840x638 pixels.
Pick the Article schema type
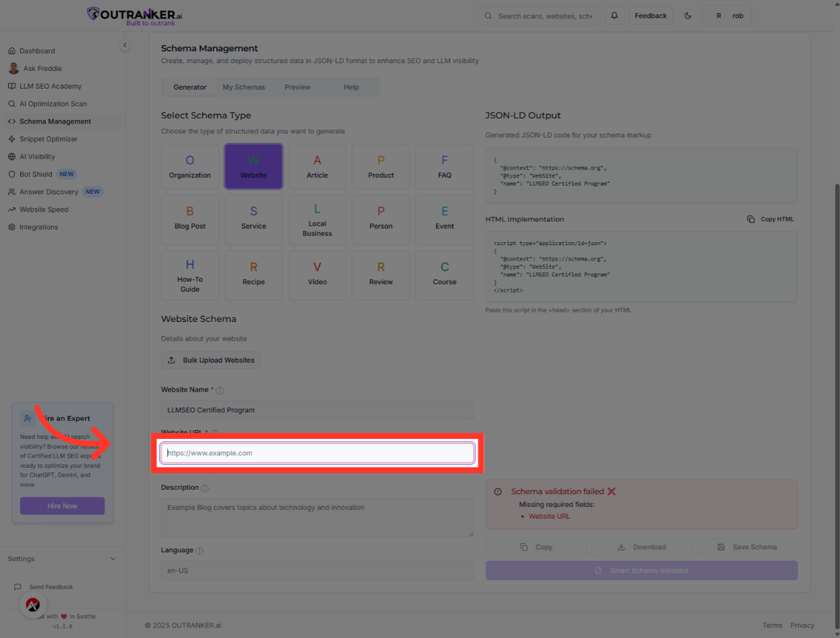[x=317, y=167]
